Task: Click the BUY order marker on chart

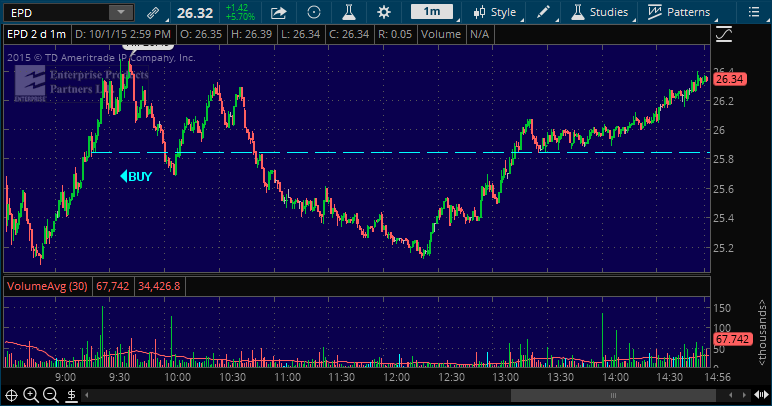Action: pos(136,176)
